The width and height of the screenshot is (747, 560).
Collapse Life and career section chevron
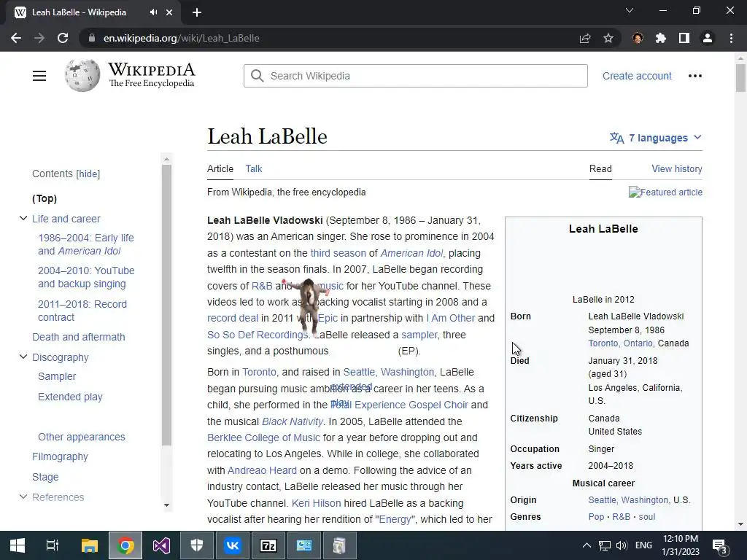click(23, 218)
